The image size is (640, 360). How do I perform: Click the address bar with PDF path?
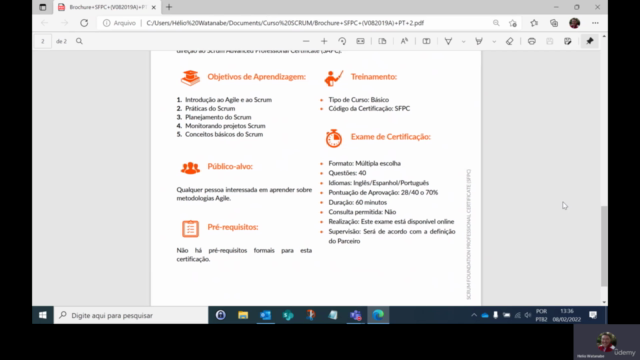coord(285,23)
